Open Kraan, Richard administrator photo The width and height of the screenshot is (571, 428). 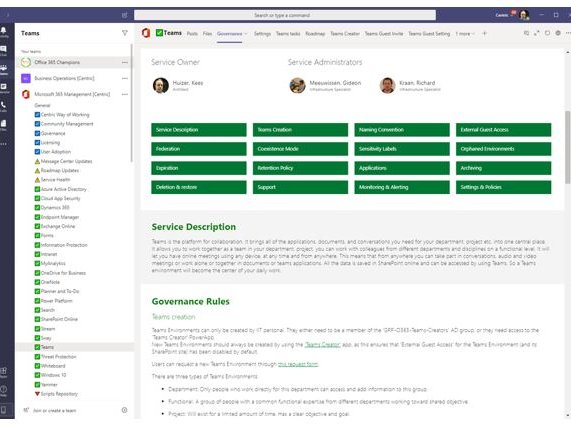coord(387,86)
